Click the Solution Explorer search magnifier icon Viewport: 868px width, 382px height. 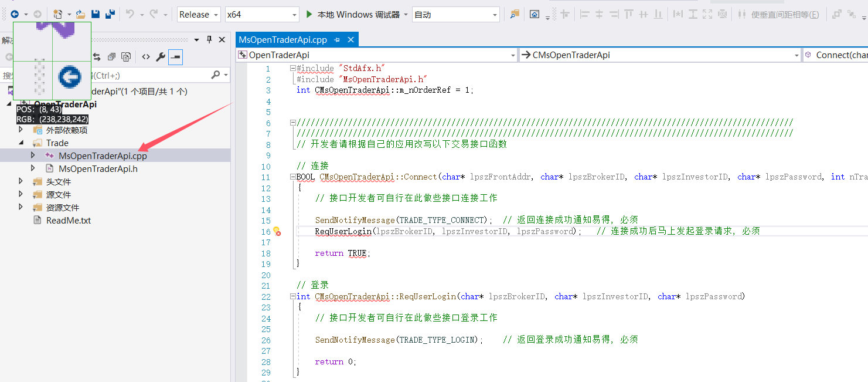pos(215,75)
